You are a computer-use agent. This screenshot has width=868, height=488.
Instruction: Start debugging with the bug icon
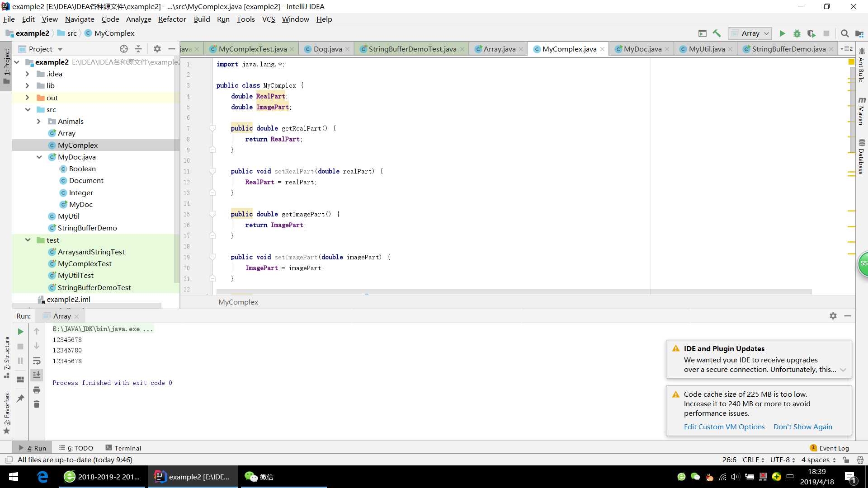(x=797, y=33)
